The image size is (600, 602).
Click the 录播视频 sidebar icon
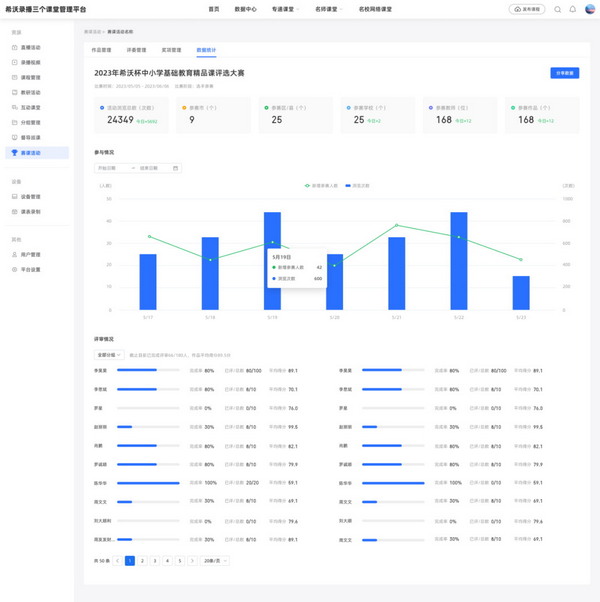pos(14,61)
